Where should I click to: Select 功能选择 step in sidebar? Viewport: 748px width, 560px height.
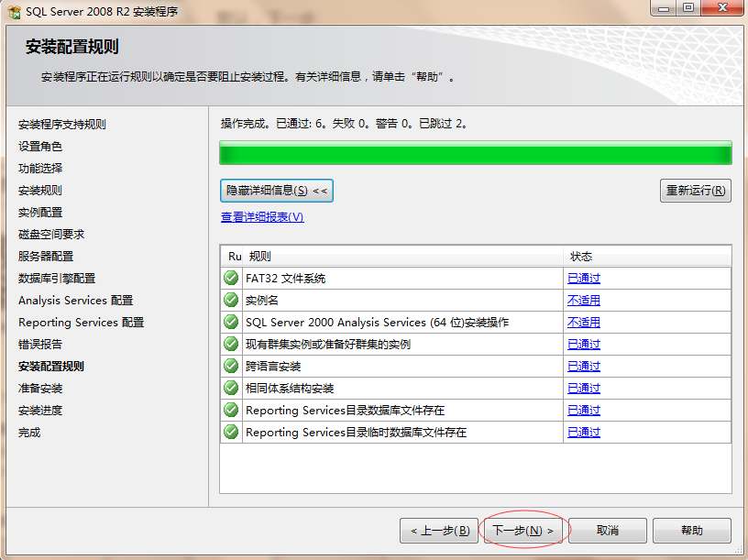40,169
